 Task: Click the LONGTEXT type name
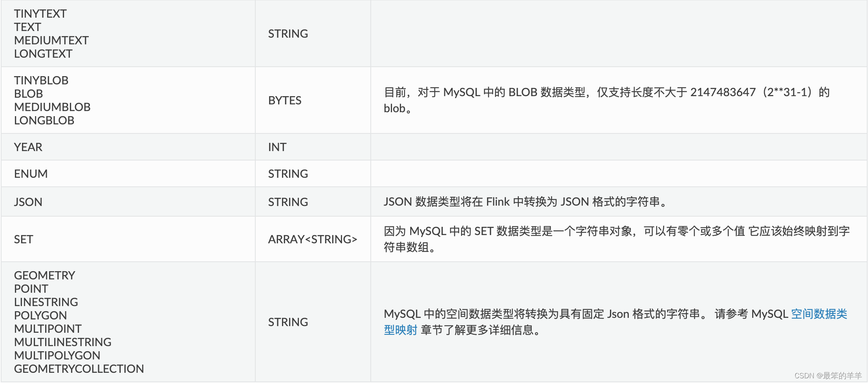[x=43, y=54]
